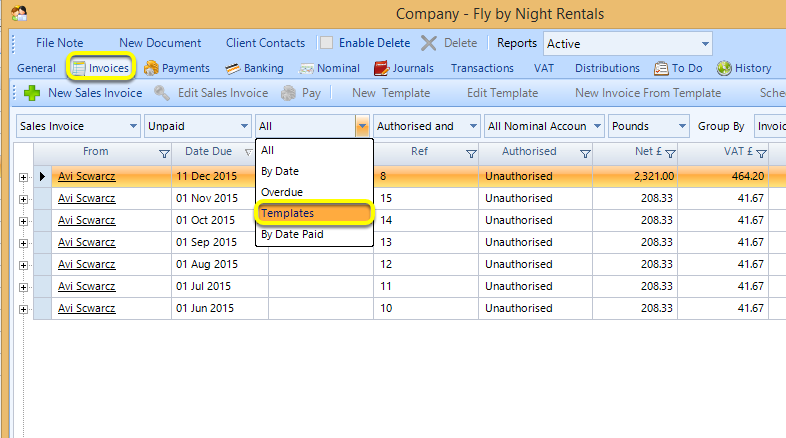Screen dimensions: 786x438
Task: Click the History globe icon
Action: [724, 68]
